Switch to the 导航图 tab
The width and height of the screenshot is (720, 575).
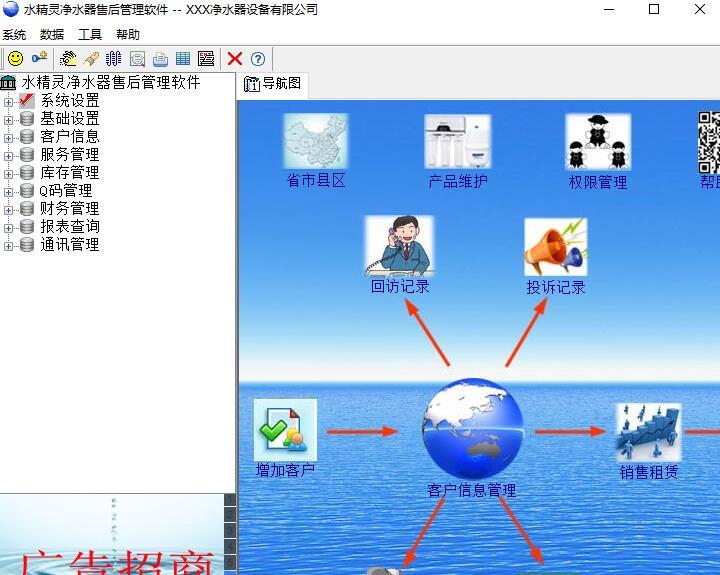point(273,84)
